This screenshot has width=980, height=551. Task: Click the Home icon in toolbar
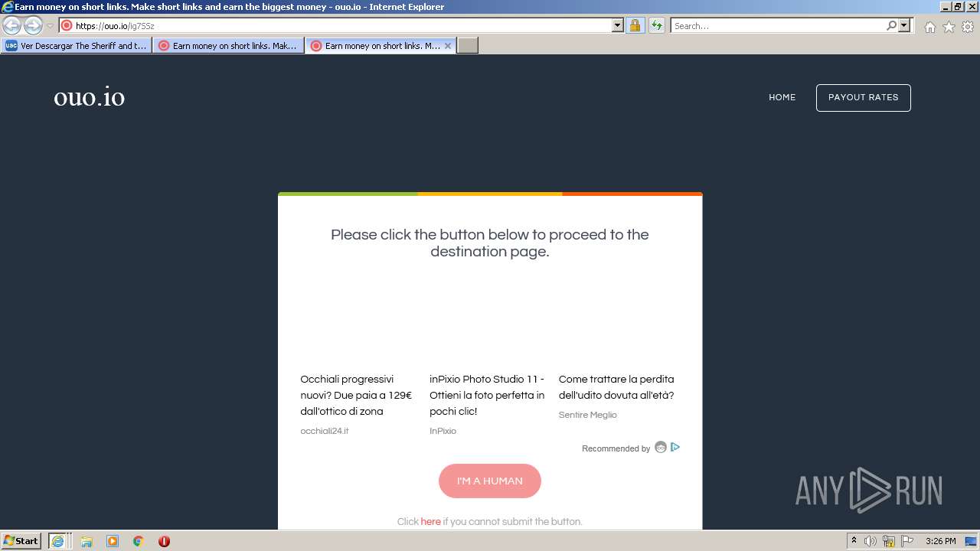(929, 27)
